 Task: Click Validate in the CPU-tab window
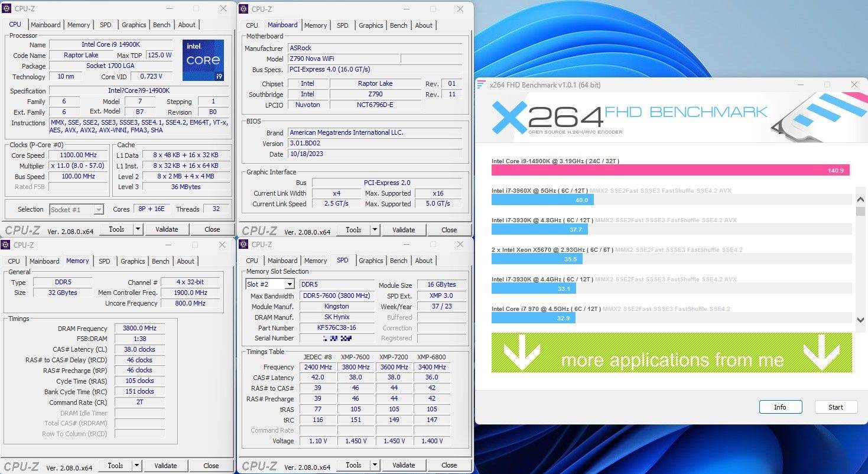(167, 229)
